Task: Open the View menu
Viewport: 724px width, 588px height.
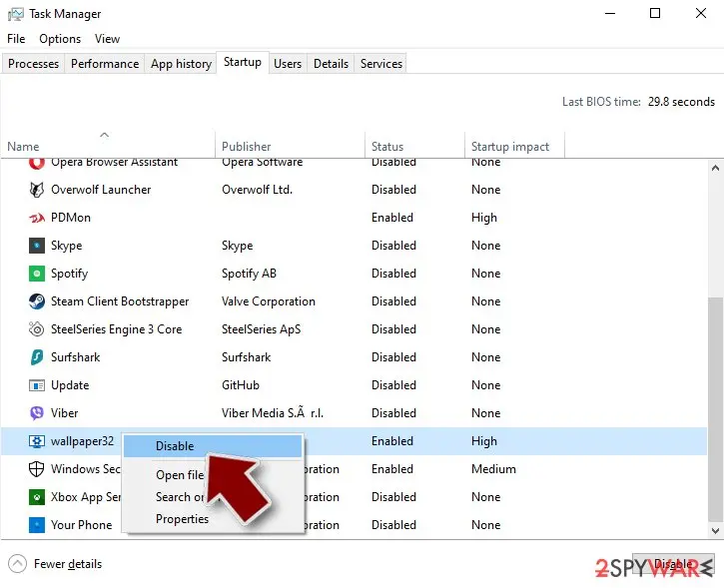Action: pos(107,39)
